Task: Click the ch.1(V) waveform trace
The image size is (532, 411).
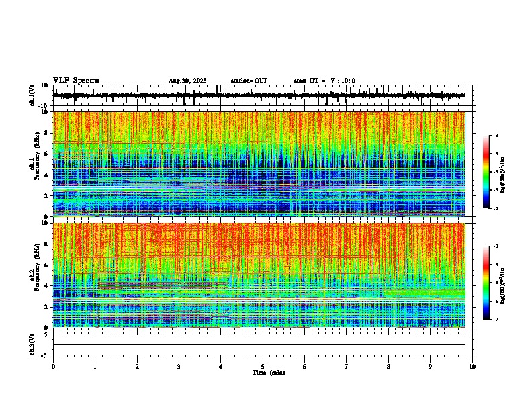Action: (x=259, y=95)
